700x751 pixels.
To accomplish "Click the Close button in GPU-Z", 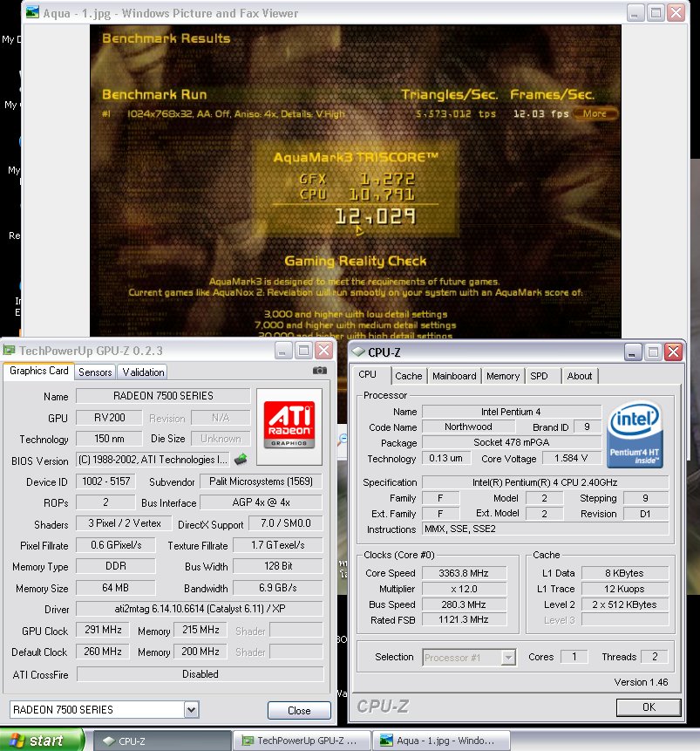I will point(299,710).
